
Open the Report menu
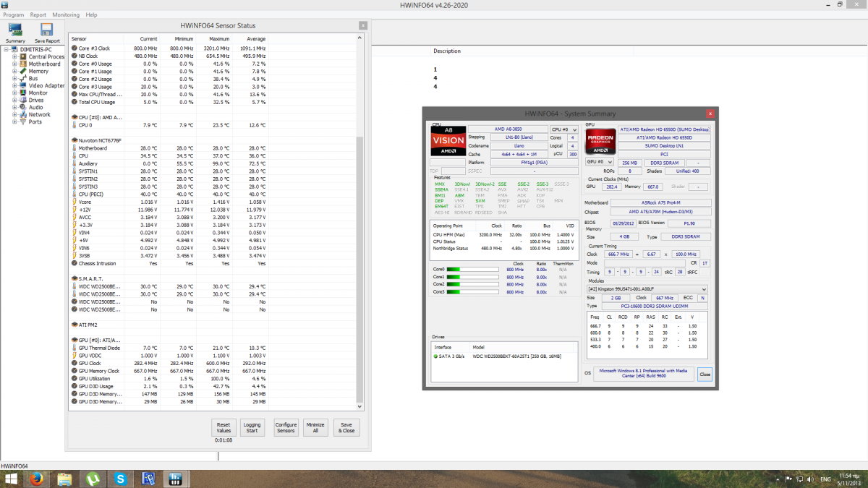point(38,14)
